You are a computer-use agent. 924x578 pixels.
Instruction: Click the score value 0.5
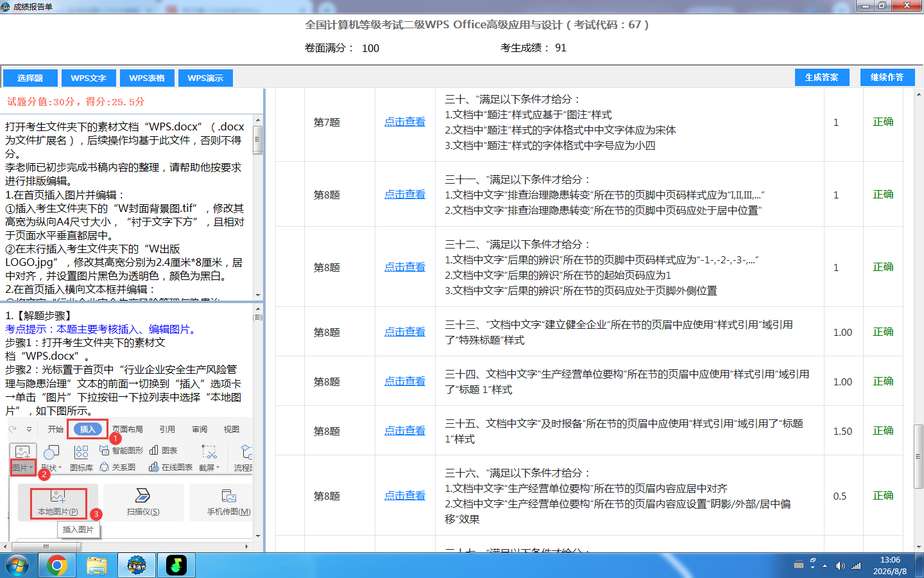coord(840,496)
